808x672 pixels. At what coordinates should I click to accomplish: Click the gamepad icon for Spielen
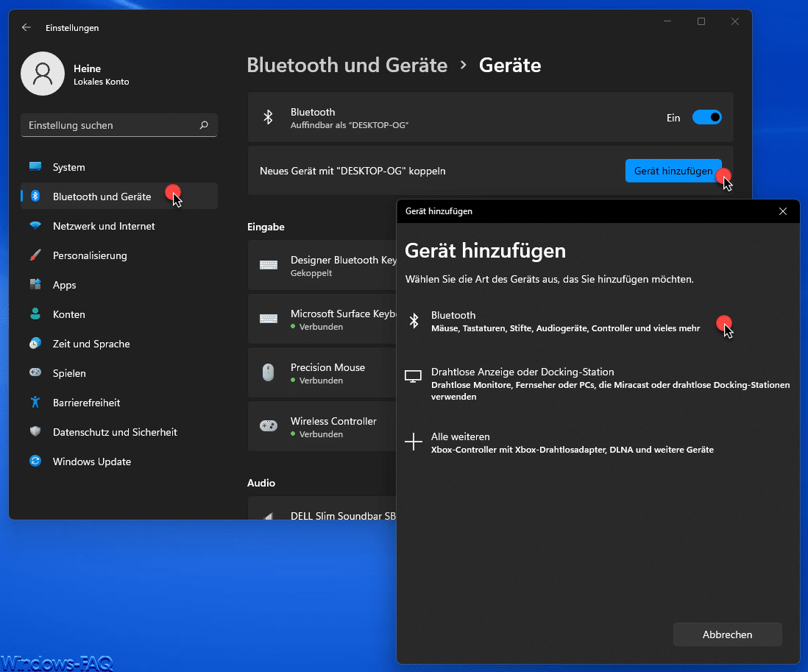(35, 372)
